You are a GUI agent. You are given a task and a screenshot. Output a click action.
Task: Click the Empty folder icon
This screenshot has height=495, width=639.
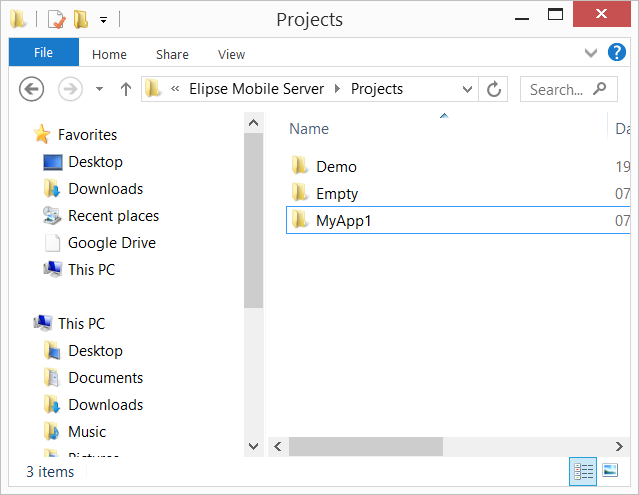[300, 192]
